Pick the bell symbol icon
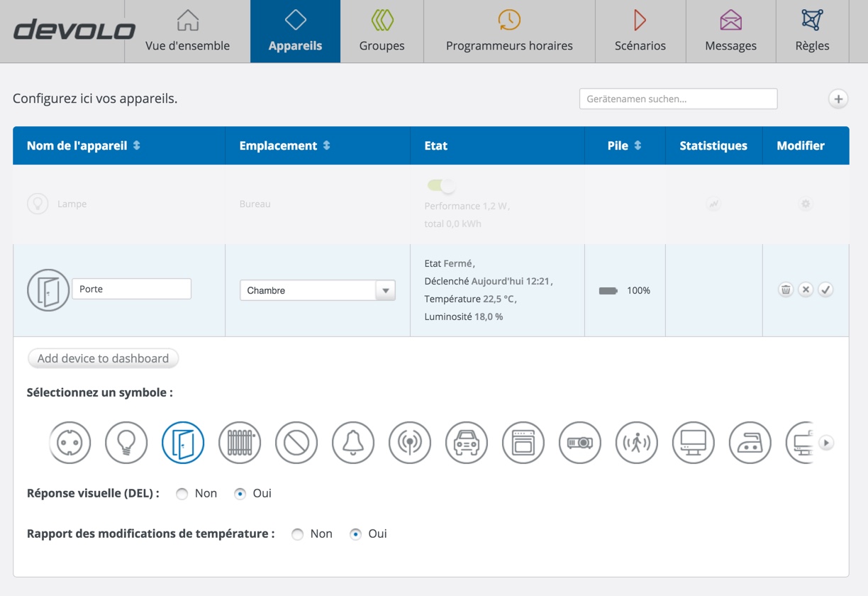This screenshot has width=868, height=596. tap(353, 443)
